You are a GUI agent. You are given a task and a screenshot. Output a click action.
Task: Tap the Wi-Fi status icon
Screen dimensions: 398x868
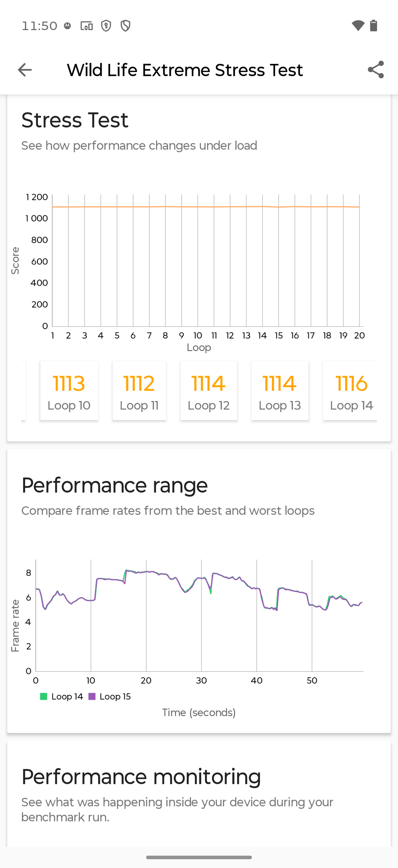tap(358, 26)
